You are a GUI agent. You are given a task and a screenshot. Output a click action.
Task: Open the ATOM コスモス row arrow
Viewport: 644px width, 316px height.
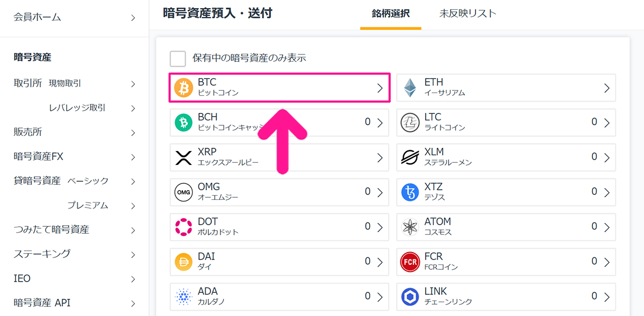pos(607,227)
